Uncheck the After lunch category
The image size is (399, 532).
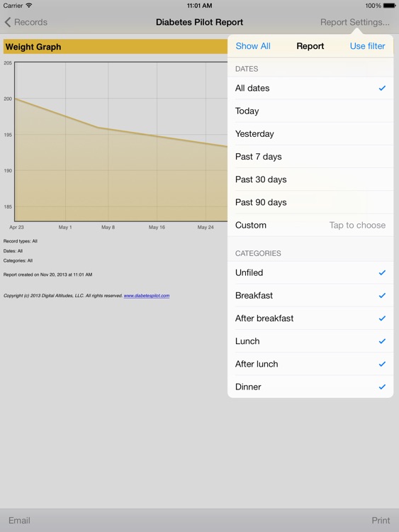pyautogui.click(x=310, y=364)
